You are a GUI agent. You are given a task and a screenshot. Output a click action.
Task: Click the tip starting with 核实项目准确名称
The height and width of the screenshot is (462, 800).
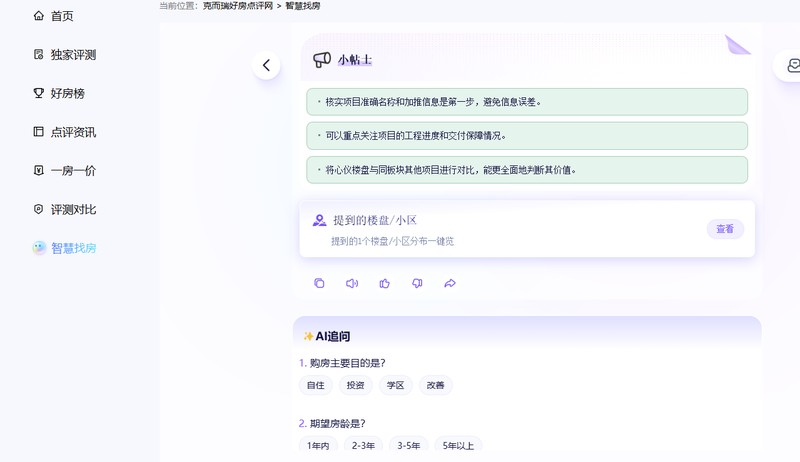coord(527,102)
